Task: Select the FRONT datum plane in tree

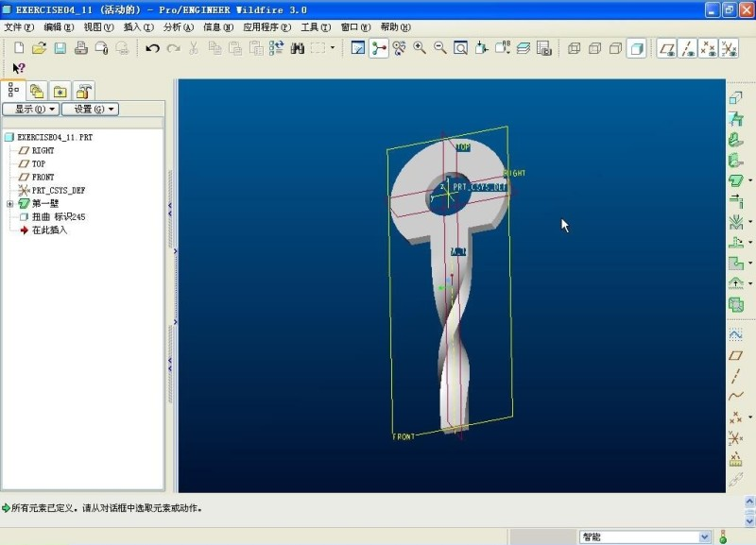Action: coord(43,178)
